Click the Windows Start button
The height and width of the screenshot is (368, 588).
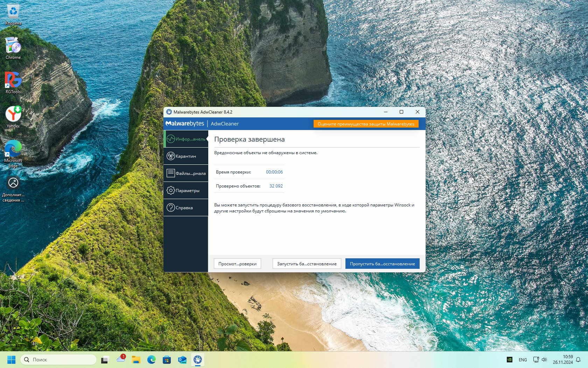click(x=11, y=360)
